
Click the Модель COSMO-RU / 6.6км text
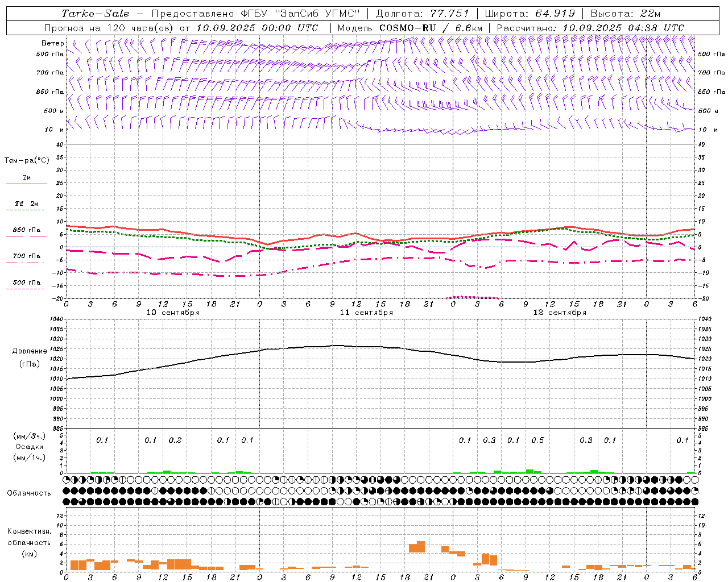point(410,28)
